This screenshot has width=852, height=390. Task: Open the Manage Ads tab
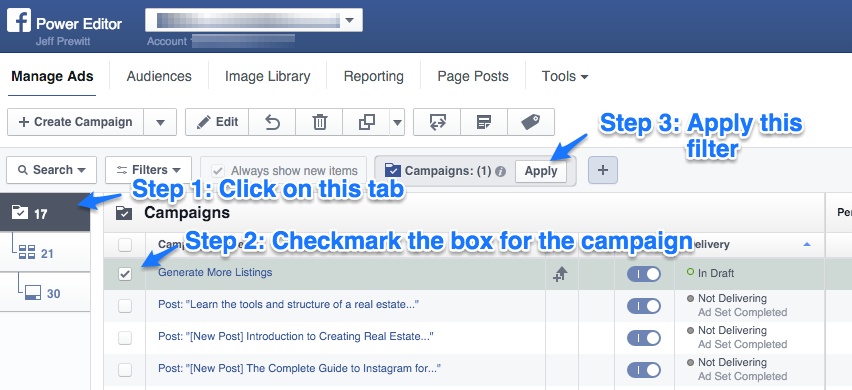52,77
